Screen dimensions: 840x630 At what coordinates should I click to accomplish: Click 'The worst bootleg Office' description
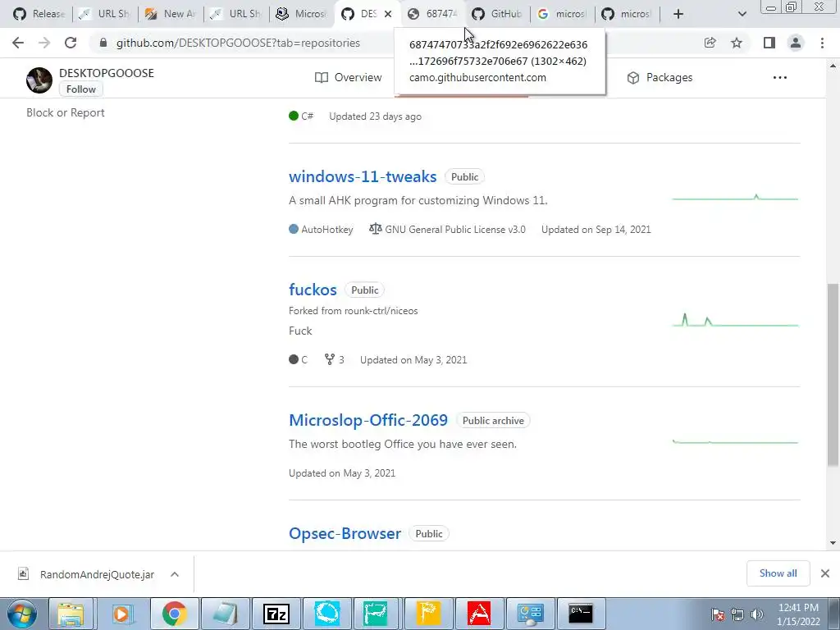(x=402, y=444)
